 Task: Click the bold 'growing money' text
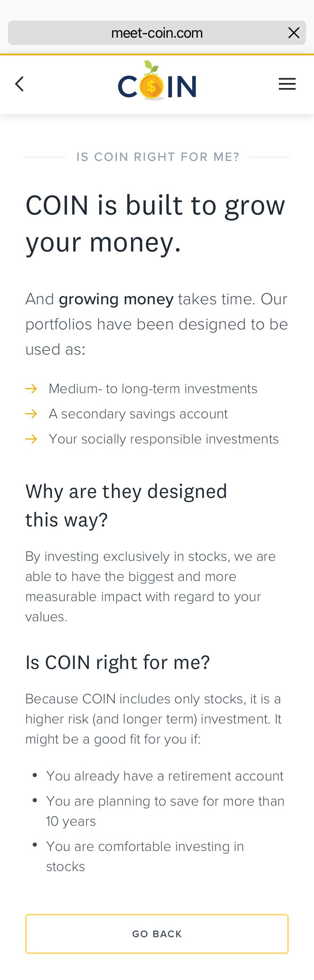116,299
